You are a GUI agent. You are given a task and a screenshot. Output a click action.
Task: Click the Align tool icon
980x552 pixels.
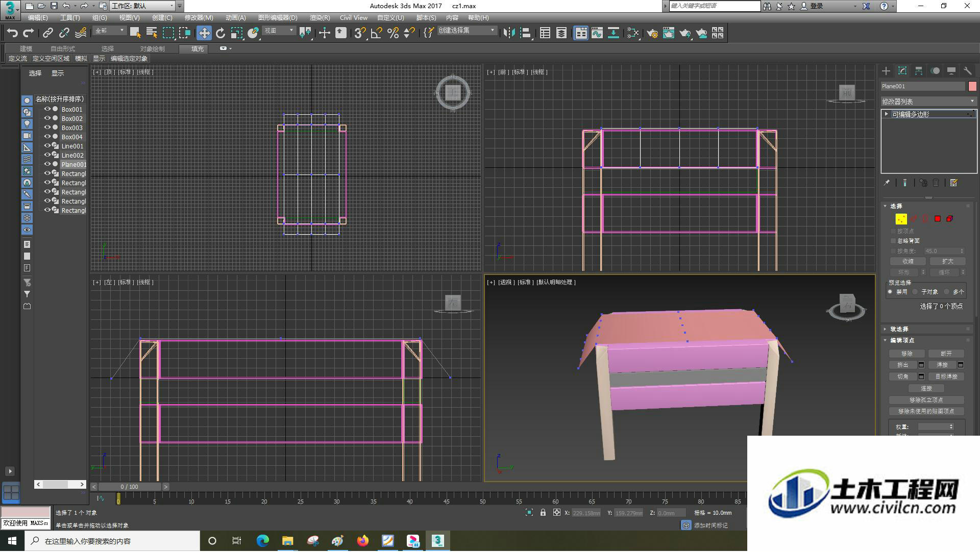(525, 33)
